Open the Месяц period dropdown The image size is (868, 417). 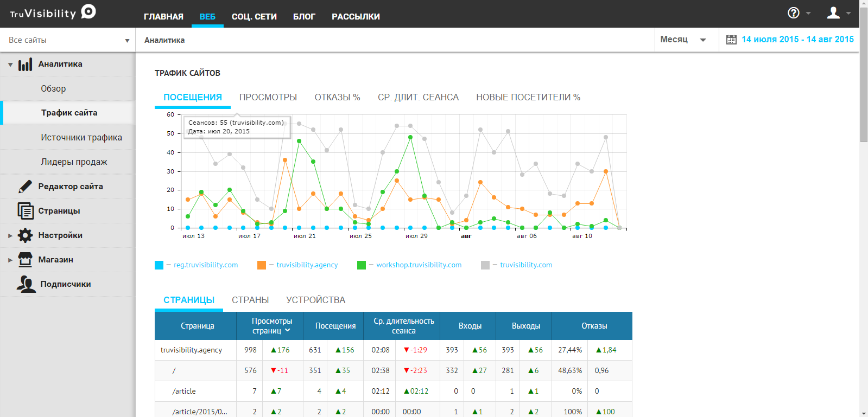[x=686, y=40]
